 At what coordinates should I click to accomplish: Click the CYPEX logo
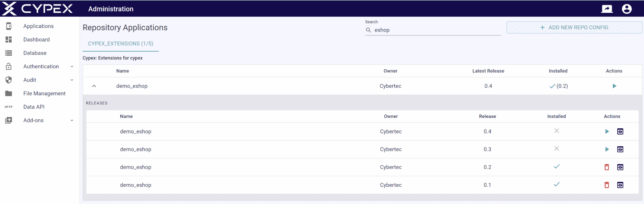(x=37, y=8)
